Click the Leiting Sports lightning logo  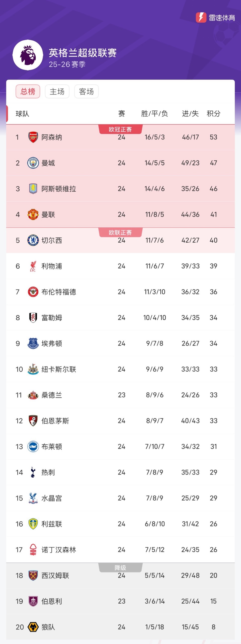[x=201, y=18]
